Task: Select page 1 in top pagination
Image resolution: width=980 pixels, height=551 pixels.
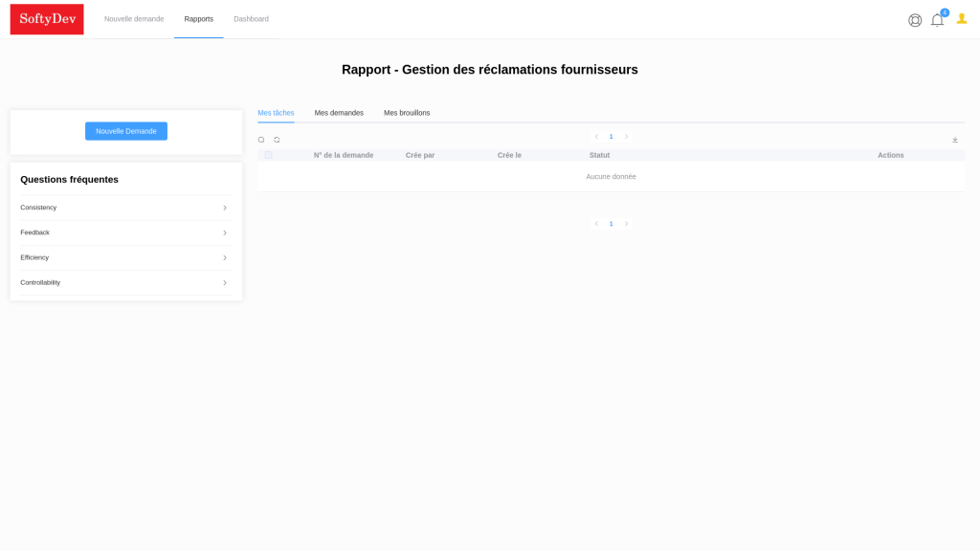Action: coord(612,136)
